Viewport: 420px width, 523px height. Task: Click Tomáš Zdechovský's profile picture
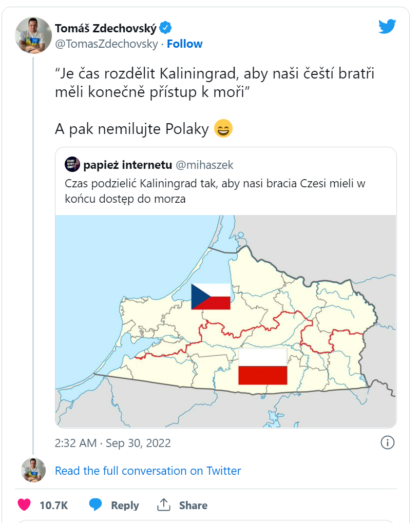[34, 35]
